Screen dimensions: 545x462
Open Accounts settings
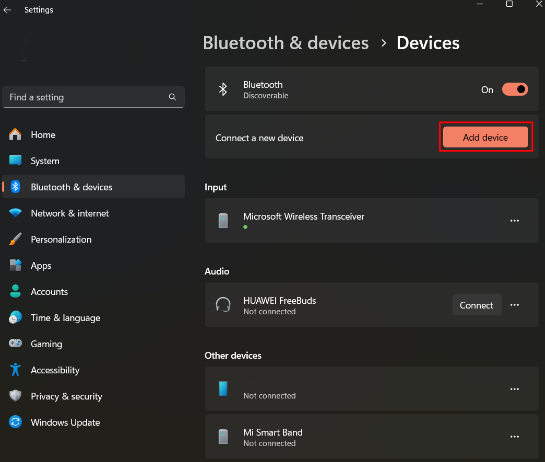click(x=93, y=292)
